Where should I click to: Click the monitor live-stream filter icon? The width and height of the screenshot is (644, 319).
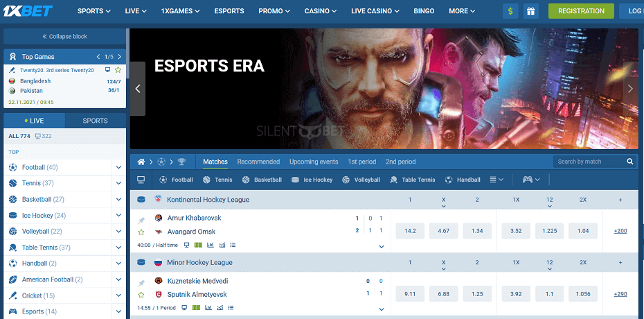(141, 180)
